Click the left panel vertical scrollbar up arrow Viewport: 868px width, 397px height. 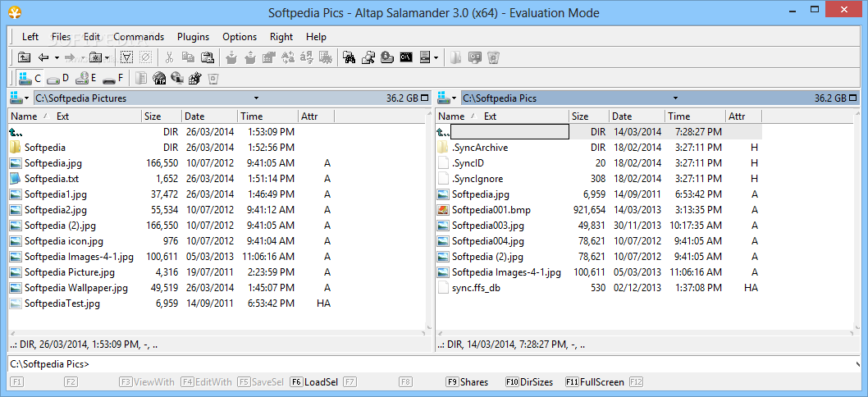point(429,113)
